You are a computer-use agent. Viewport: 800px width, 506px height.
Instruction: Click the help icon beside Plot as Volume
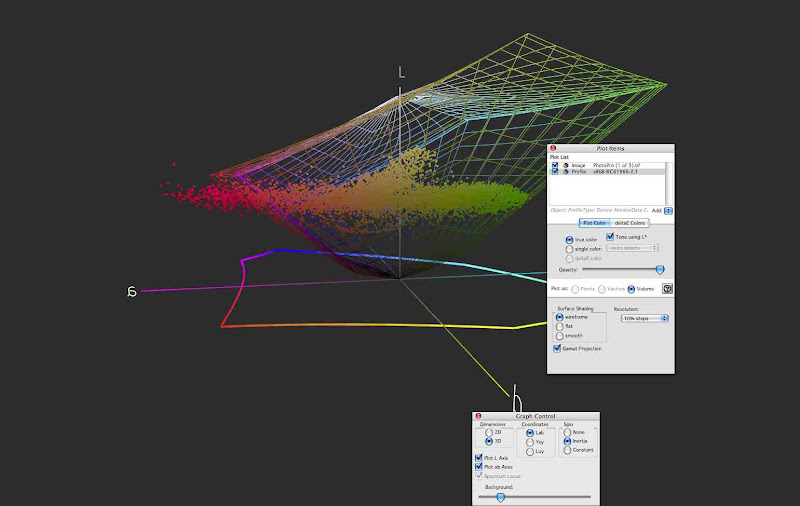[x=667, y=289]
